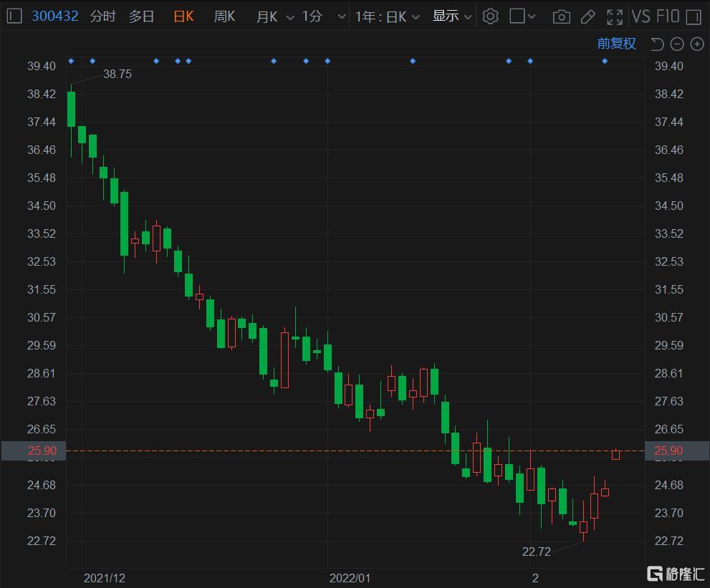Expand the dropdown arrow after 月K
Screen dimensions: 710x588
coord(291,18)
